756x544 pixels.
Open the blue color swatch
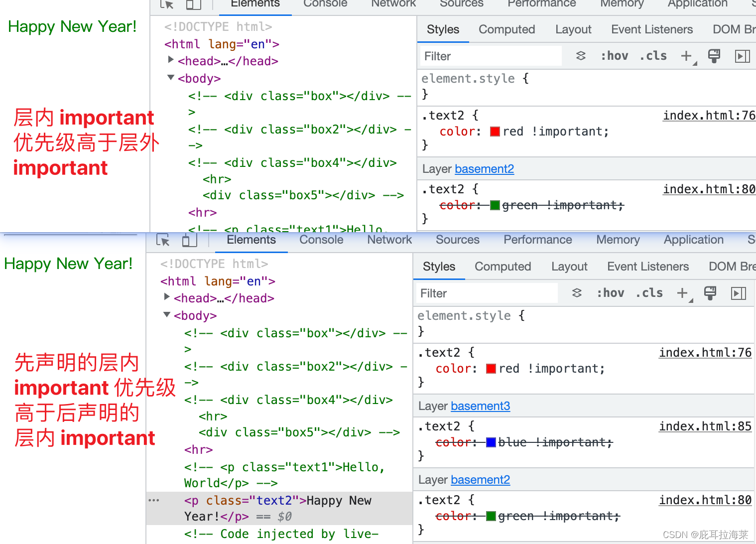click(x=491, y=442)
